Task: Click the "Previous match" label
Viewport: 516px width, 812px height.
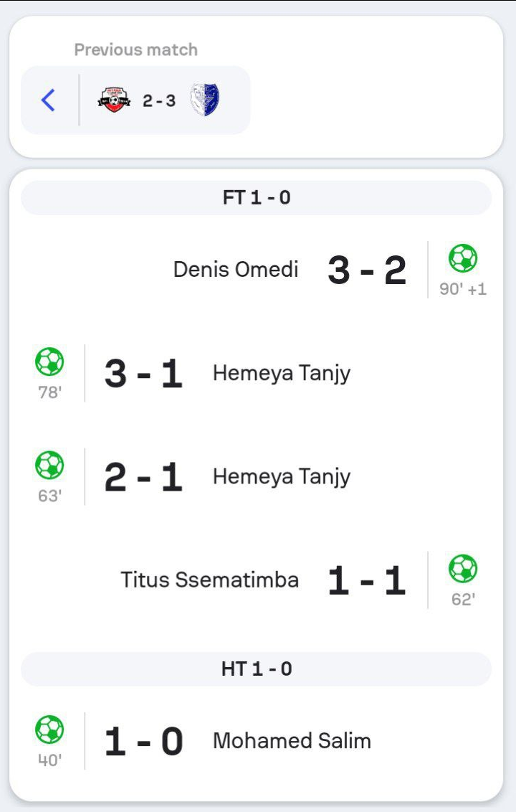Action: tap(136, 50)
